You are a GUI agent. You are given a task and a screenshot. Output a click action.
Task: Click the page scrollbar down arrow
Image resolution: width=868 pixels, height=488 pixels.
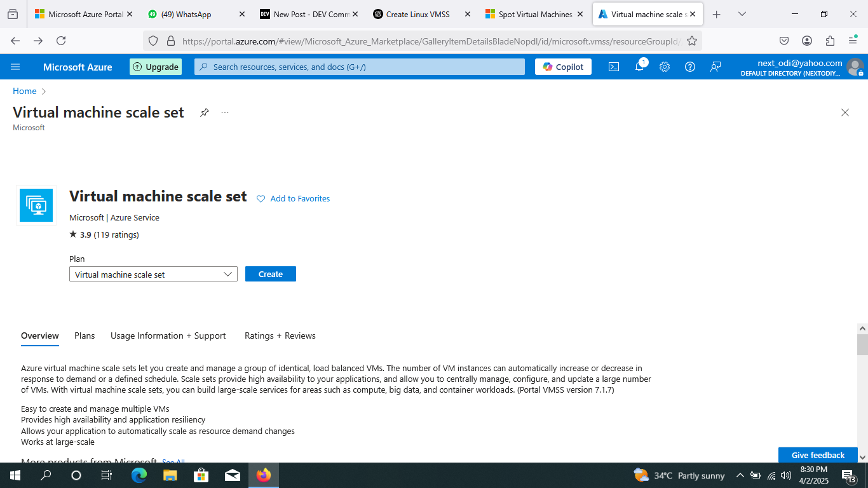862,457
